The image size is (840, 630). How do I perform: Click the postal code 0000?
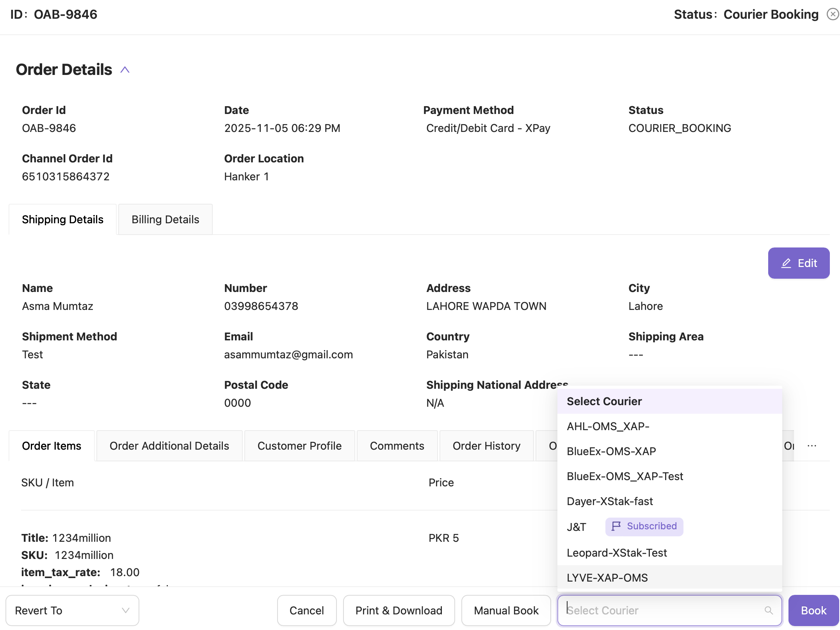click(237, 403)
